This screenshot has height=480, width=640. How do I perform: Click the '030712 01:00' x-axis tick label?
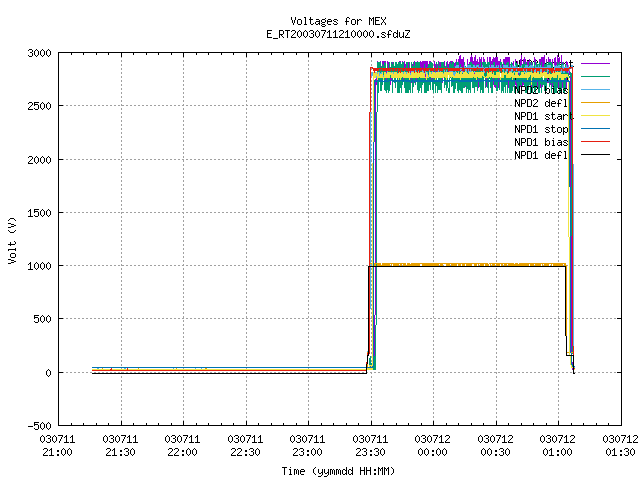(x=557, y=446)
